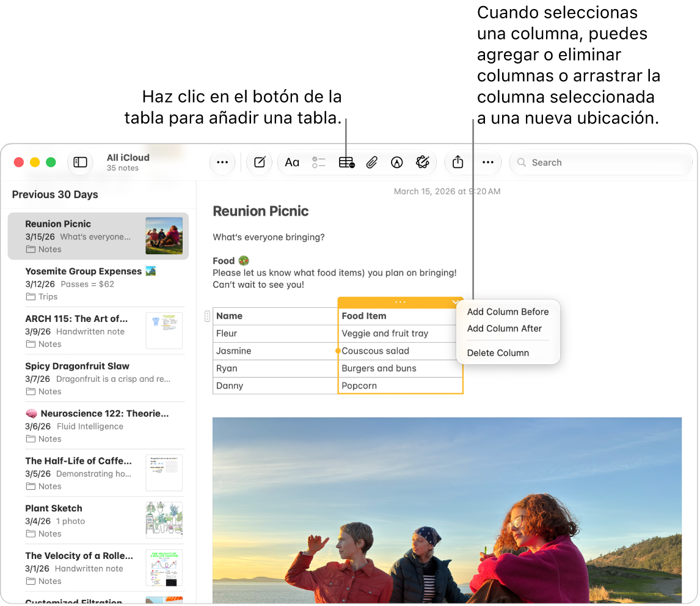Expand the column dropdown arrow above Food Item

455,302
